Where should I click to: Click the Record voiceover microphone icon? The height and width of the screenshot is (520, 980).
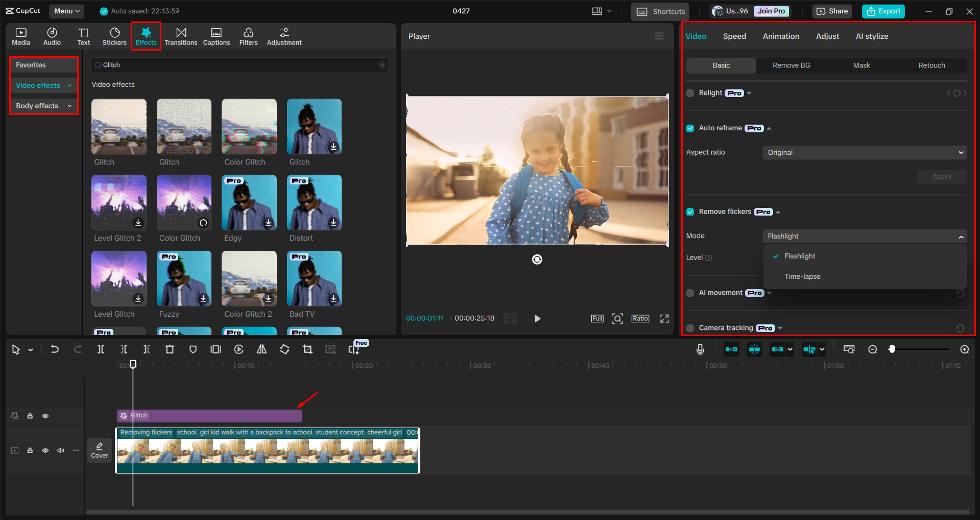point(700,349)
